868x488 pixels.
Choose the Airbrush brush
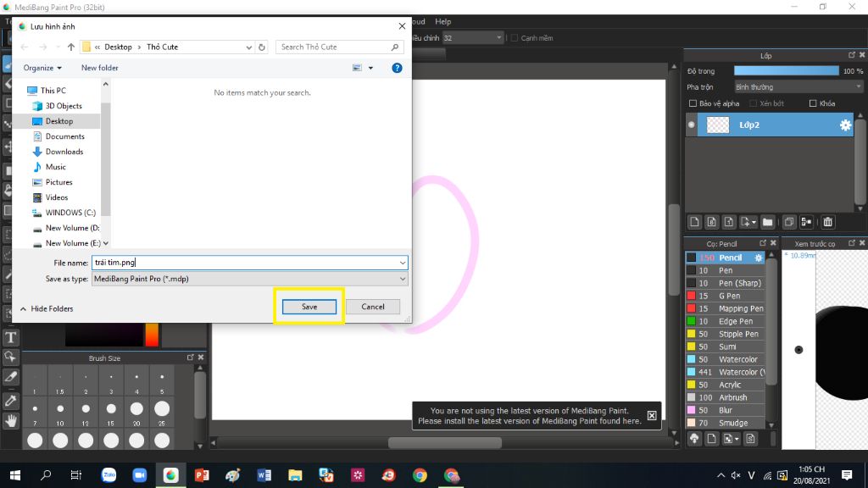coord(726,397)
